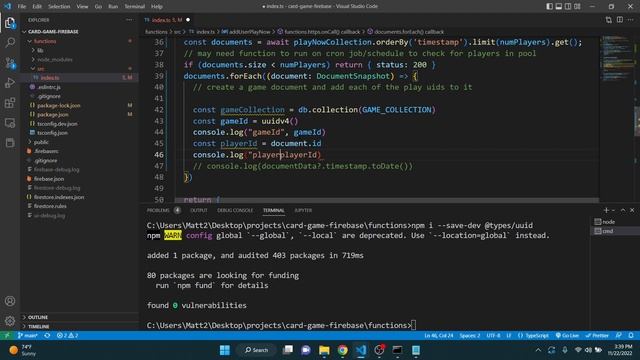Open Chrome from the Windows taskbar

(x=342, y=350)
